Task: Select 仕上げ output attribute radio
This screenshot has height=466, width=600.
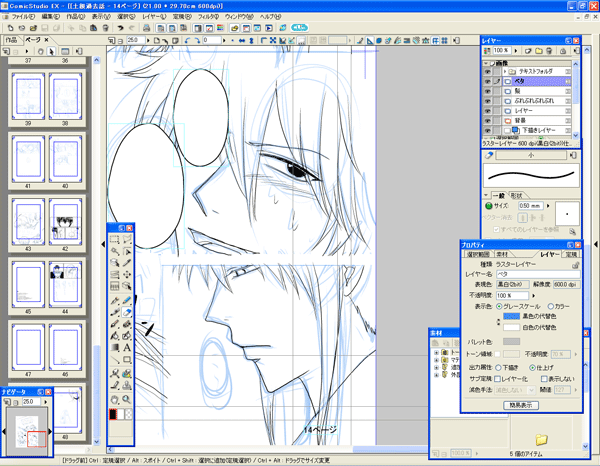Action: pos(532,368)
